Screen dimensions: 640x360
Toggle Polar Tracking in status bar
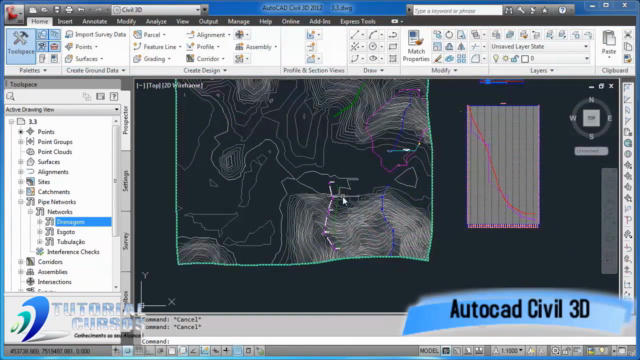pyautogui.click(x=161, y=351)
